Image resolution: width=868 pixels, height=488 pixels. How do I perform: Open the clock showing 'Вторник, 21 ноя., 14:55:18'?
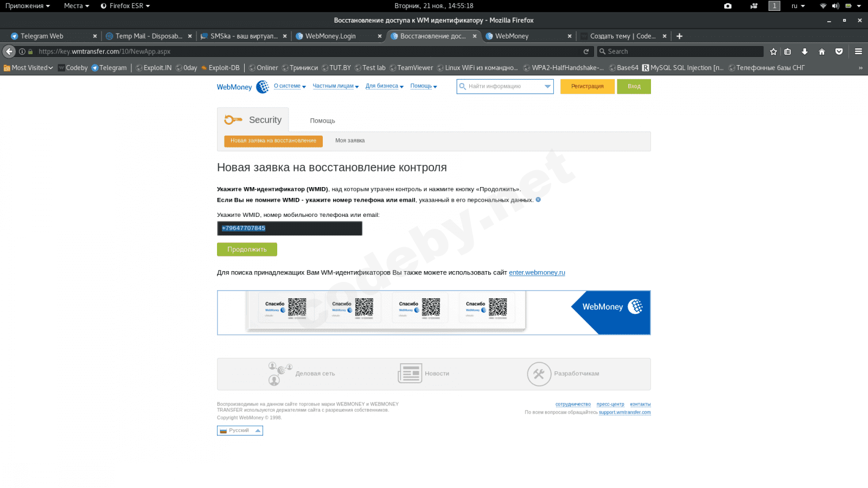pyautogui.click(x=434, y=6)
